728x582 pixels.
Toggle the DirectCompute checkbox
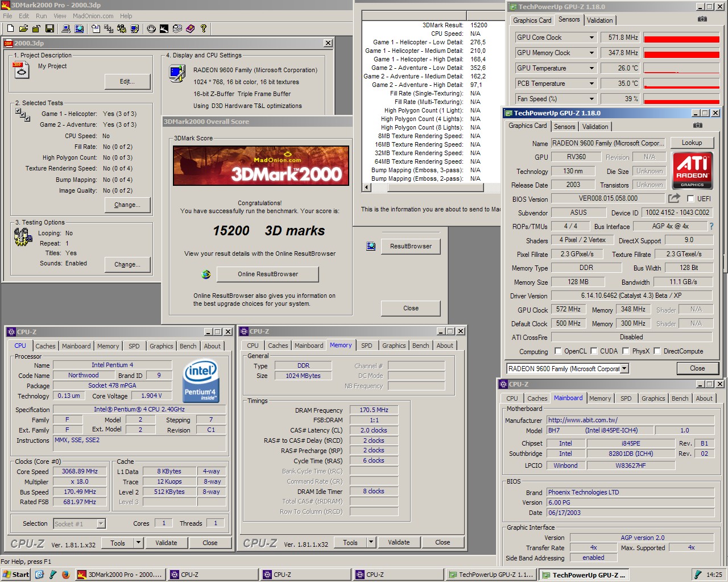tap(657, 351)
